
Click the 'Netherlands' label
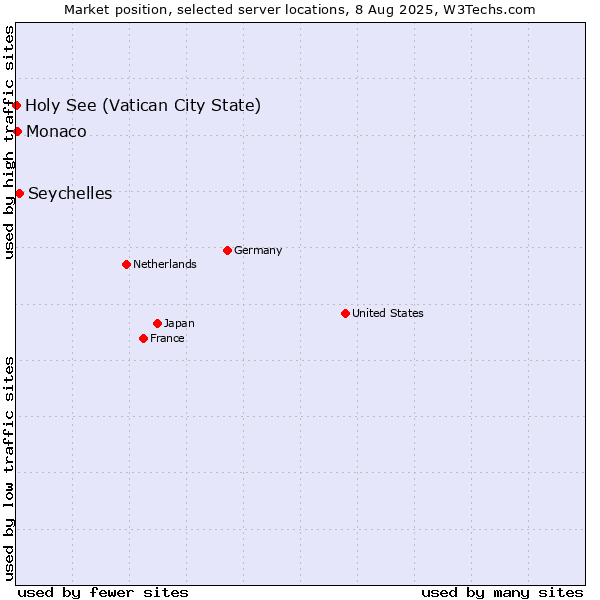tap(165, 264)
